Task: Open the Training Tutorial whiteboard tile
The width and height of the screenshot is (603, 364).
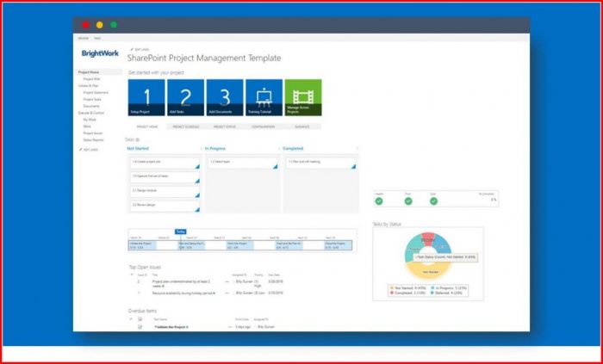Action: pyautogui.click(x=264, y=97)
